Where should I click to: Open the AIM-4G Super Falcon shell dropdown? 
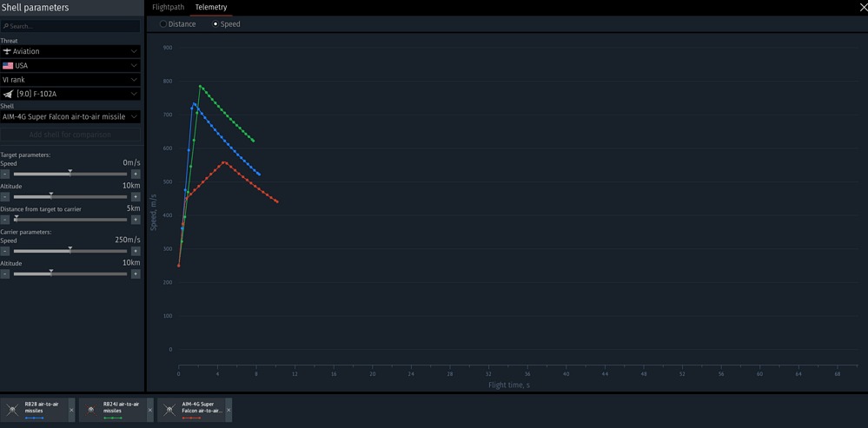click(x=70, y=116)
